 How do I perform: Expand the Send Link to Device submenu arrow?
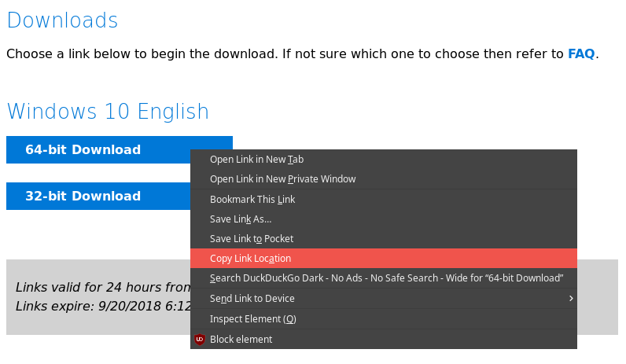pyautogui.click(x=570, y=299)
